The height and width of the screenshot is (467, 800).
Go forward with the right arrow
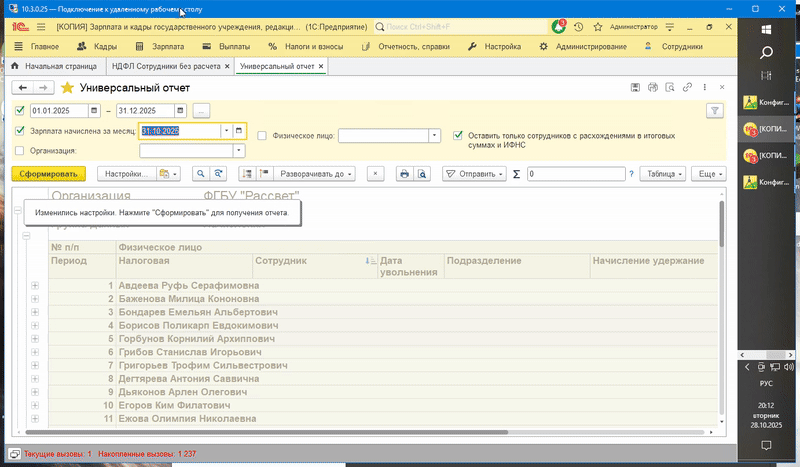[43, 88]
